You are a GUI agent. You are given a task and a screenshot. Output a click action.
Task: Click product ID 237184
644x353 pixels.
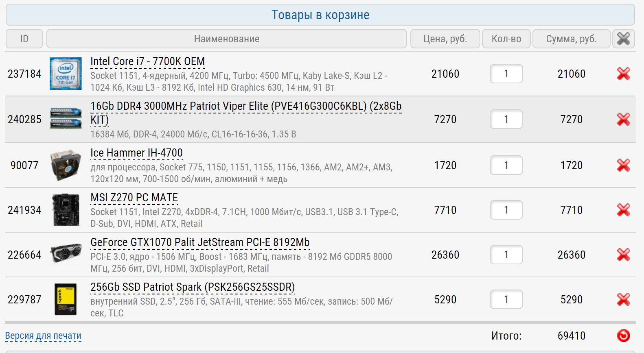[24, 74]
